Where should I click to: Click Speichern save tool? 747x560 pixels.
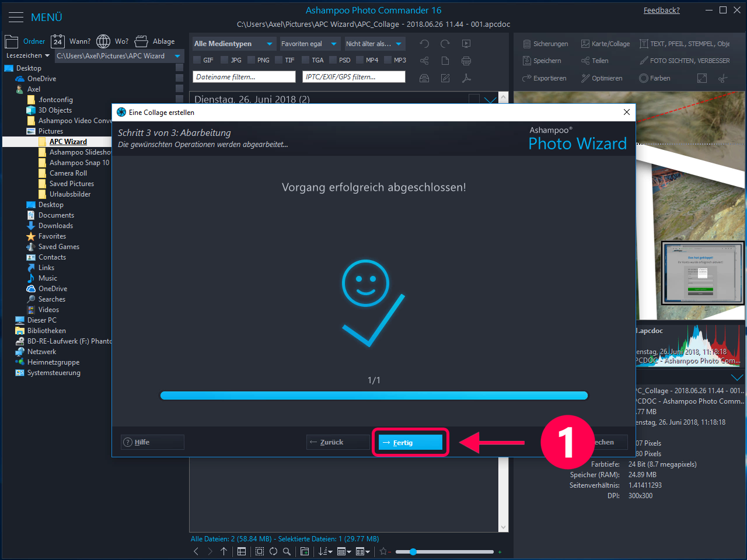(x=542, y=61)
